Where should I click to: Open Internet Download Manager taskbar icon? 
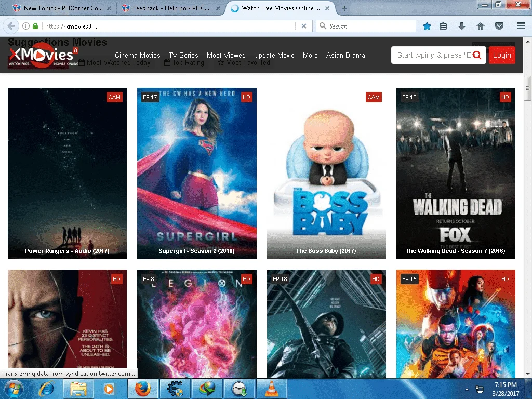pyautogui.click(x=207, y=389)
